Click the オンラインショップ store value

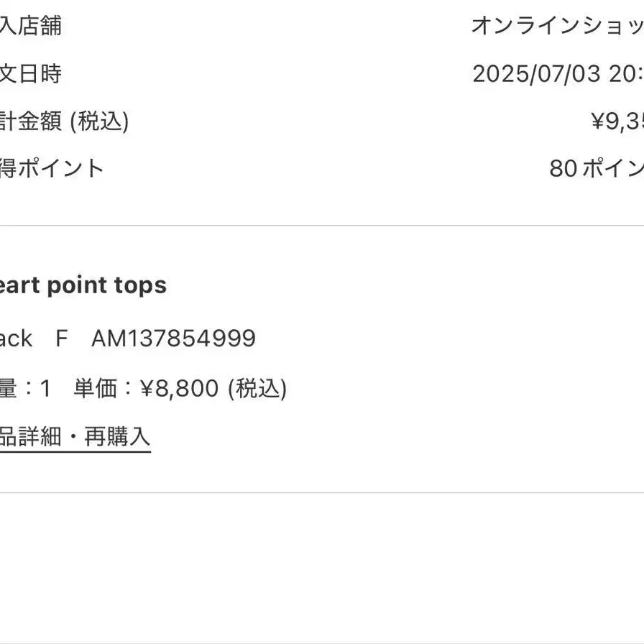(558, 26)
